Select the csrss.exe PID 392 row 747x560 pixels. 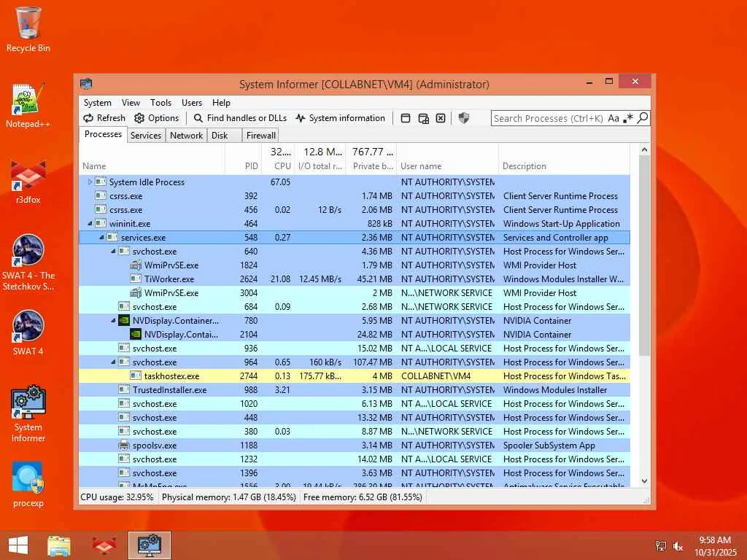click(x=355, y=195)
